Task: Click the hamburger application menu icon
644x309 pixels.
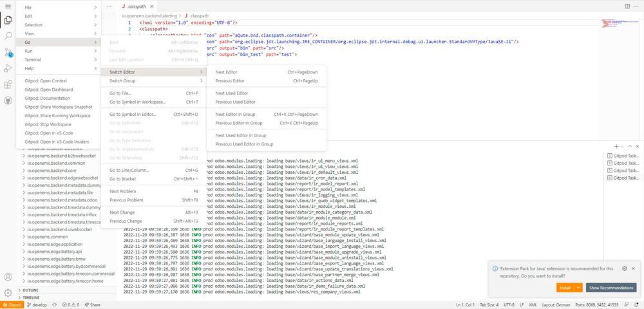Action: [x=8, y=6]
